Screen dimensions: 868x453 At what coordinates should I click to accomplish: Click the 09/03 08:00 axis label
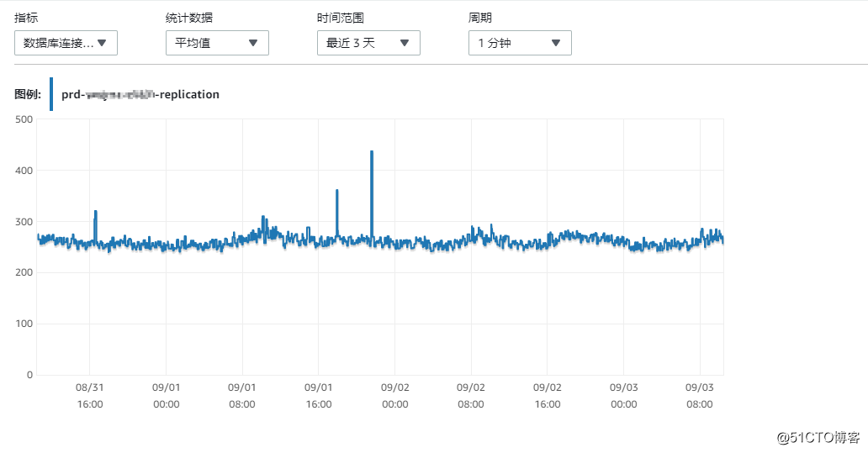700,396
